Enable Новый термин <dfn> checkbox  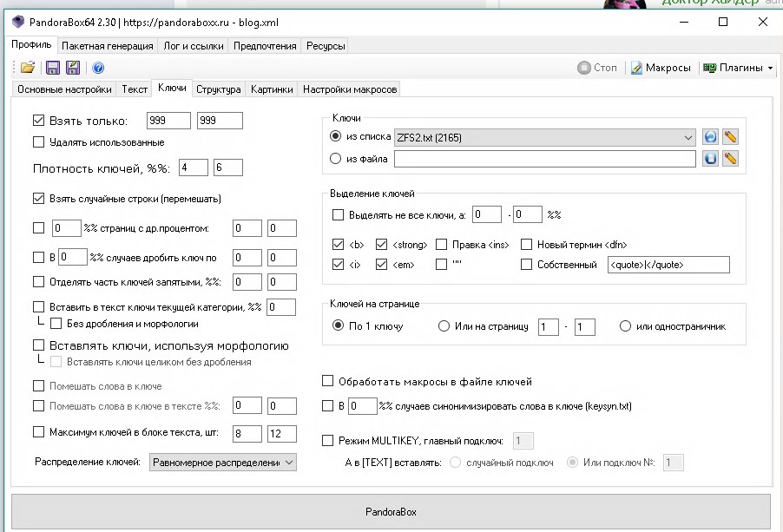pyautogui.click(x=526, y=244)
